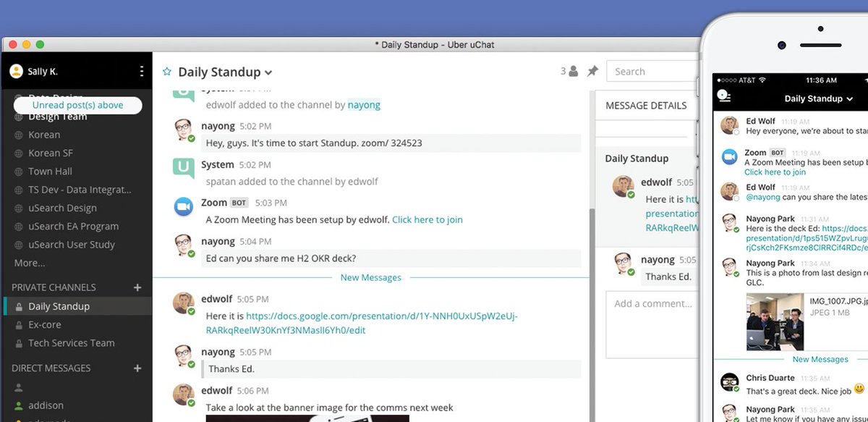
Task: Click the Zoom username at 5:03 PM
Action: pyautogui.click(x=214, y=203)
